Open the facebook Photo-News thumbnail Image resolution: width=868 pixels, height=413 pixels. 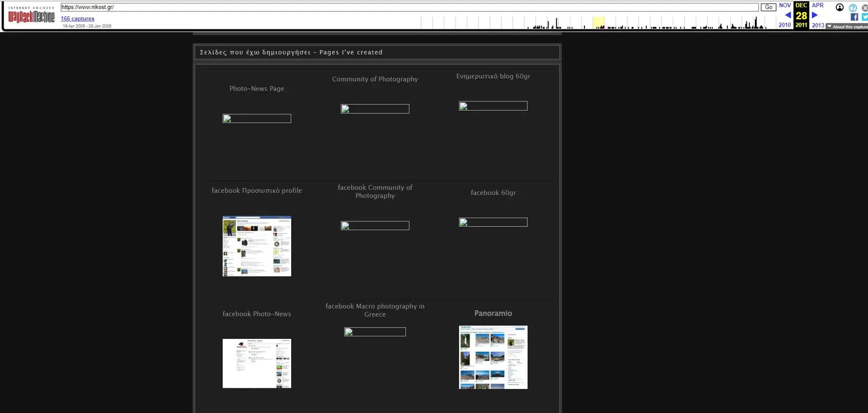(257, 363)
